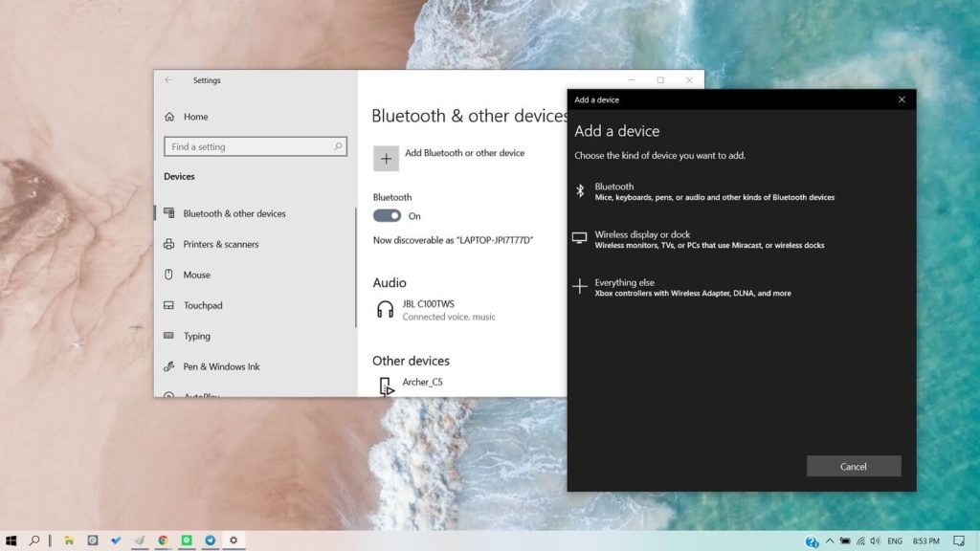980x551 pixels.
Task: Click the Bluetooth icon in Add a device
Action: [x=579, y=191]
